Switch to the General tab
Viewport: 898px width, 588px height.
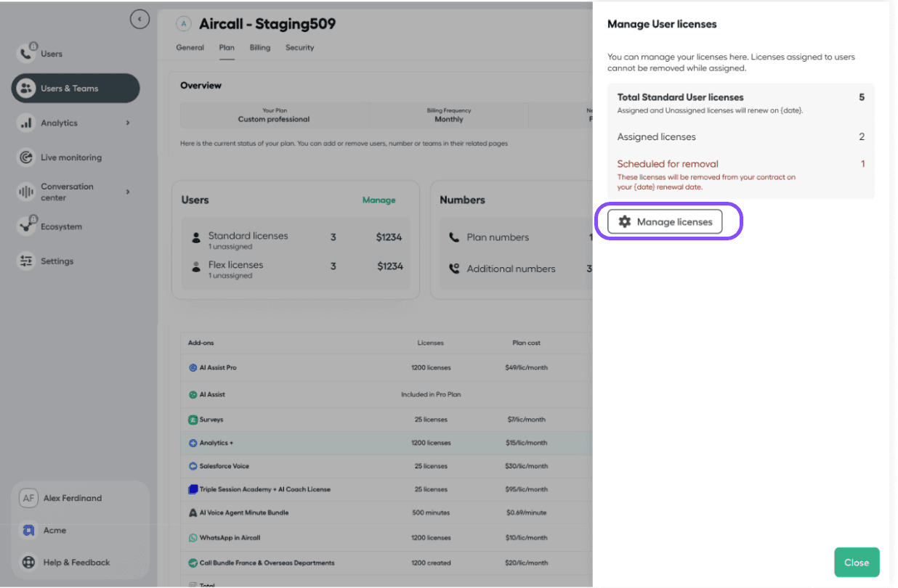190,48
